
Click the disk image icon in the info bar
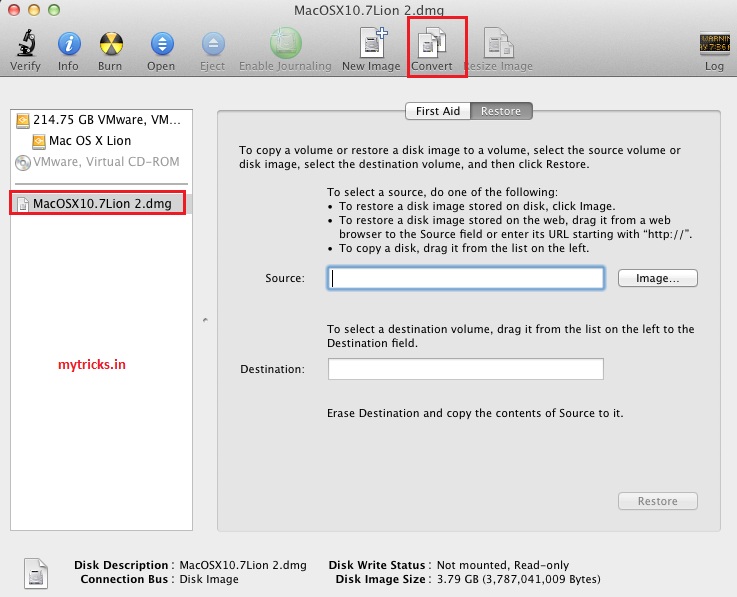pos(36,573)
